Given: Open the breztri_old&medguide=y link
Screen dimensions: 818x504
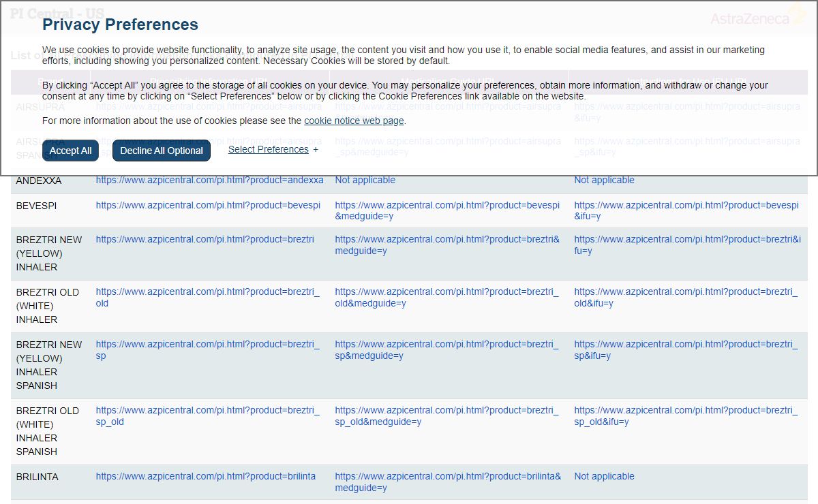Looking at the screenshot, I should (x=446, y=298).
